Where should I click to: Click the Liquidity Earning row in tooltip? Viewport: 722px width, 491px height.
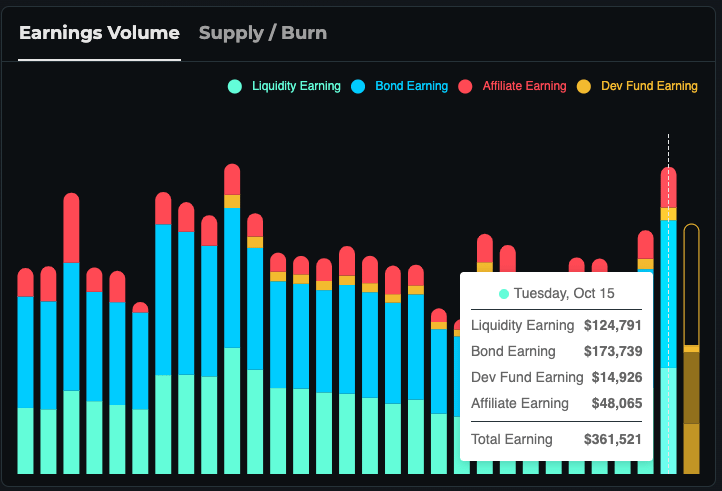pos(556,326)
